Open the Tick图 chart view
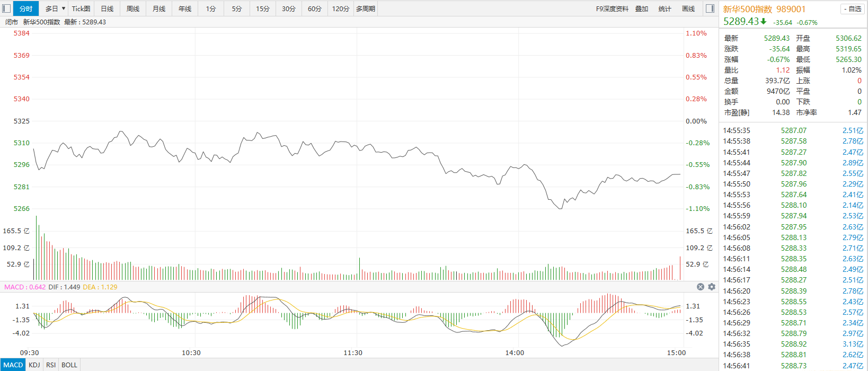This screenshot has width=868, height=371. (x=81, y=8)
